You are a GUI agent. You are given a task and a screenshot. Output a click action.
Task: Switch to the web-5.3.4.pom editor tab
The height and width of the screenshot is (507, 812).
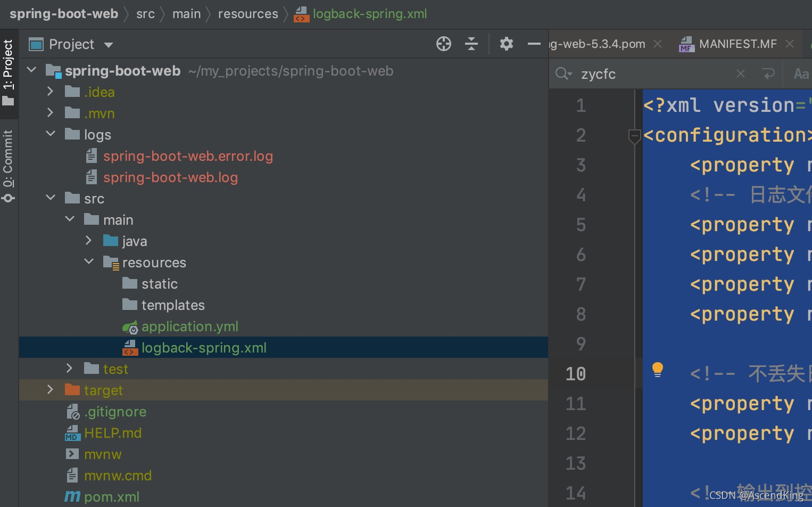598,44
